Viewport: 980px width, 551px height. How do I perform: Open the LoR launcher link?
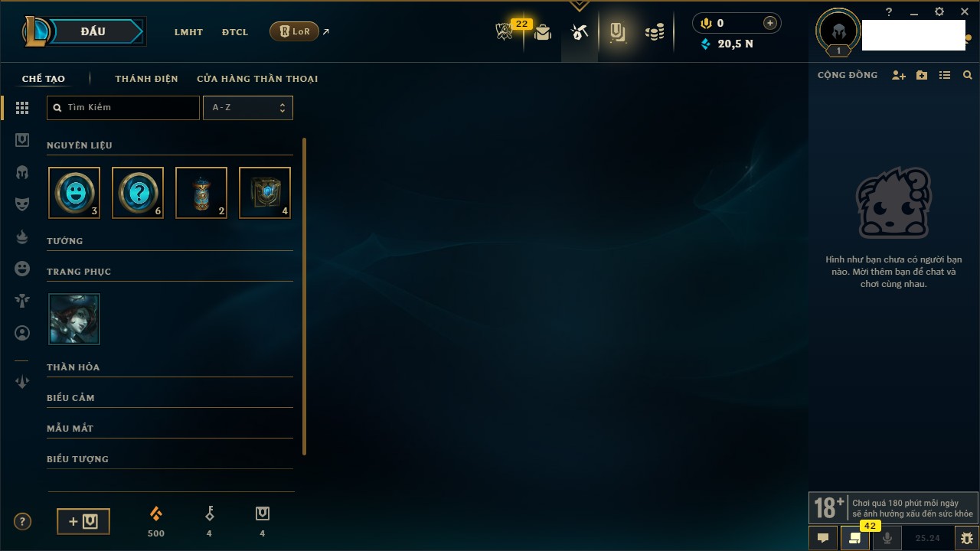(x=295, y=31)
